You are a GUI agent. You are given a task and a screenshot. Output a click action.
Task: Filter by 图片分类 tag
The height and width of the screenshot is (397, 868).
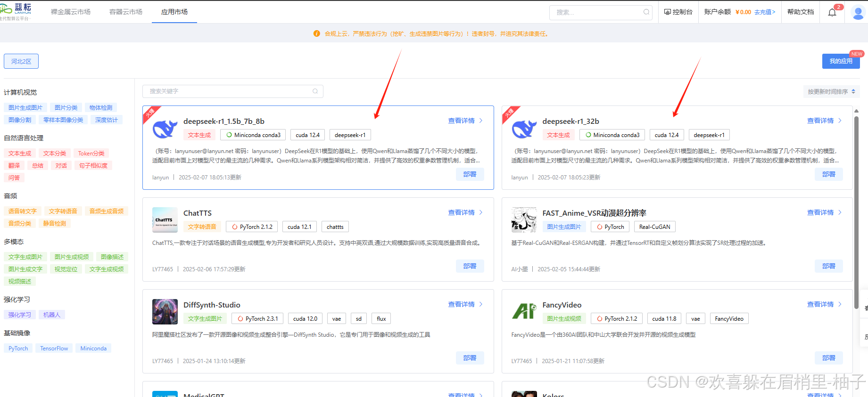(66, 108)
